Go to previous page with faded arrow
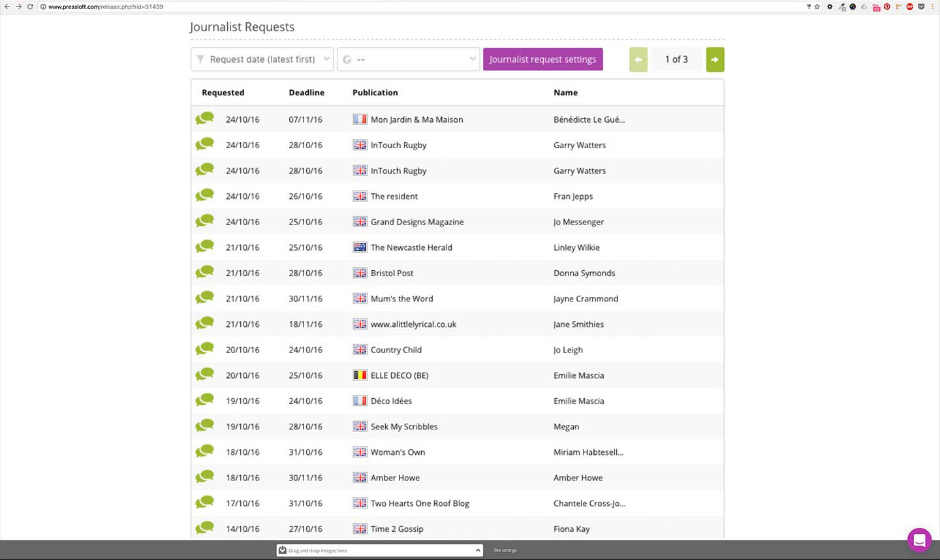The width and height of the screenshot is (940, 560). pos(638,59)
